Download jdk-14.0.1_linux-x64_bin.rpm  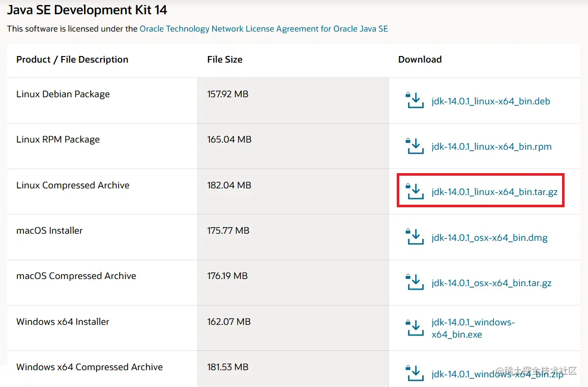click(x=491, y=147)
